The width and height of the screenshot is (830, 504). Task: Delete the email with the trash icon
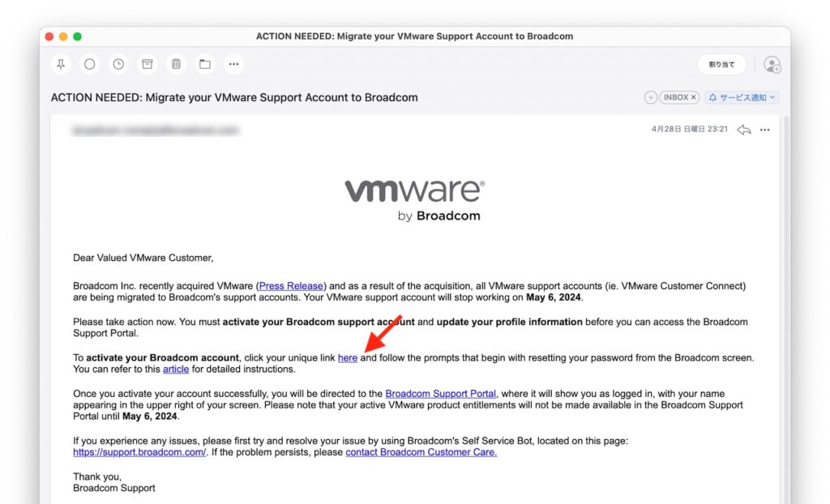point(176,64)
